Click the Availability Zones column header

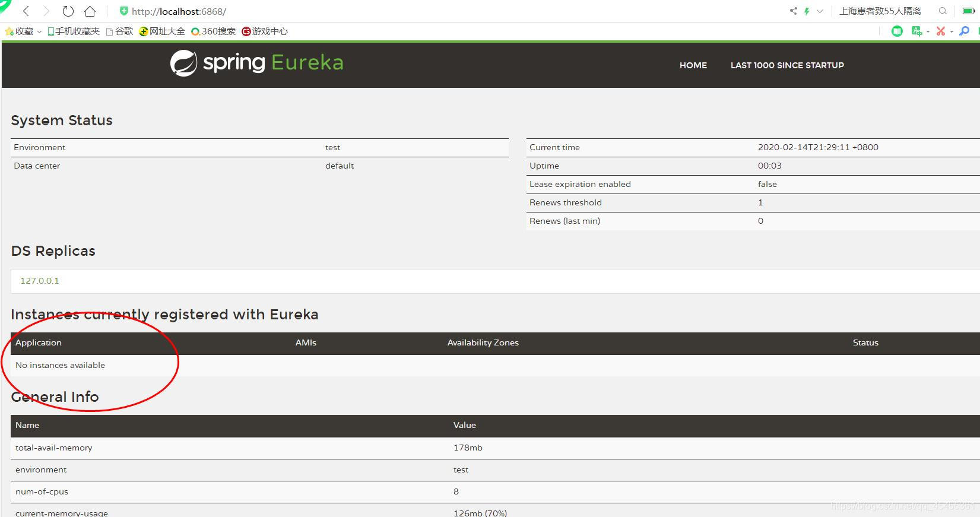coord(483,342)
